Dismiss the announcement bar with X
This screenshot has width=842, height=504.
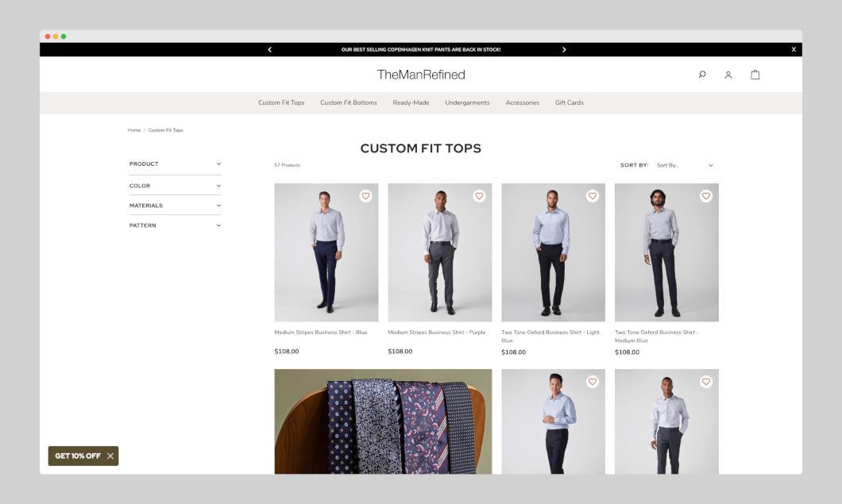(793, 49)
